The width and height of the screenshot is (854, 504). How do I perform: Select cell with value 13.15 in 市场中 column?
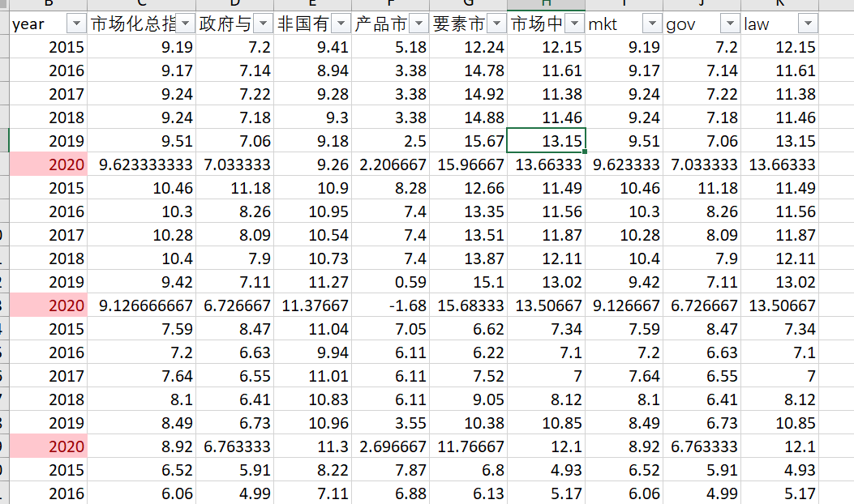[x=547, y=140]
